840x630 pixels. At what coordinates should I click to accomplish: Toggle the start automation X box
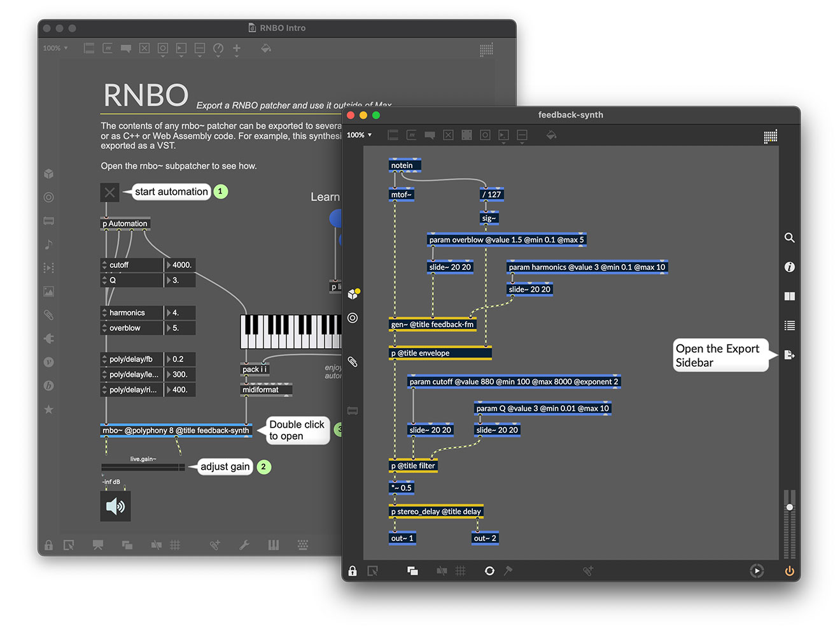pos(109,192)
